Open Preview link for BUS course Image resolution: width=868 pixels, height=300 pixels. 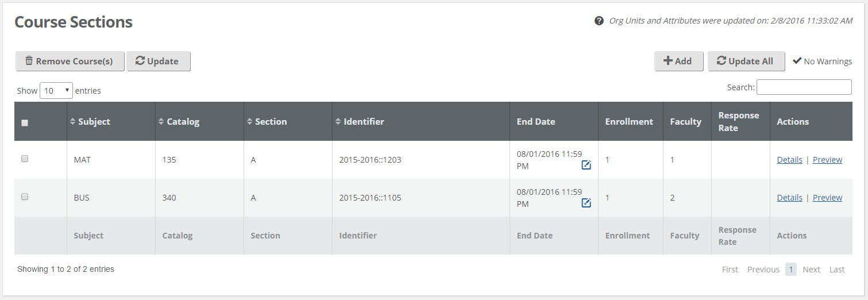(x=827, y=198)
